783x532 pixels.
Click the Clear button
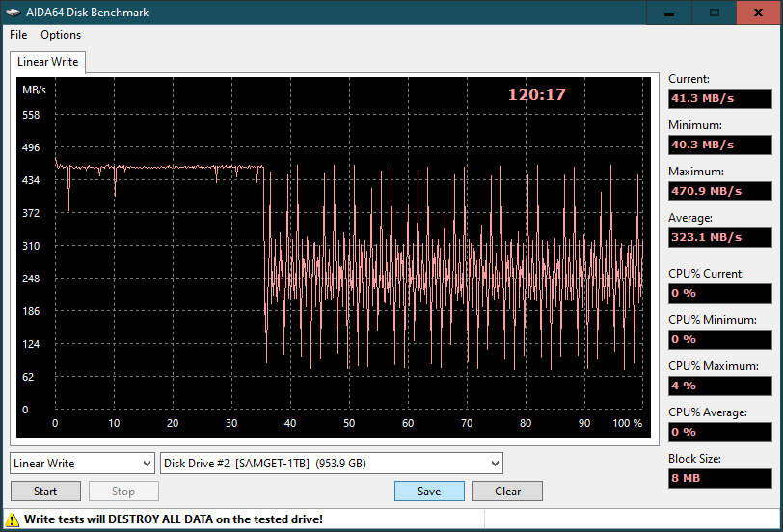pos(507,492)
